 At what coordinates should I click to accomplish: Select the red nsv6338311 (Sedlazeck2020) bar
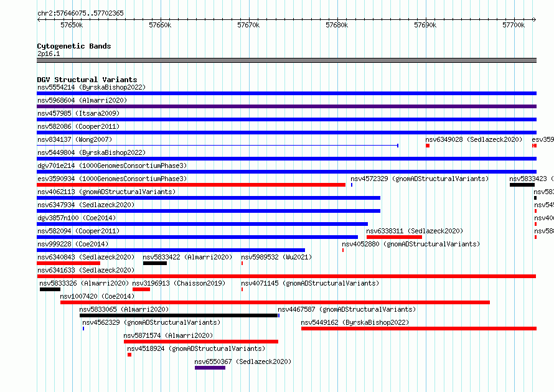pos(394,237)
